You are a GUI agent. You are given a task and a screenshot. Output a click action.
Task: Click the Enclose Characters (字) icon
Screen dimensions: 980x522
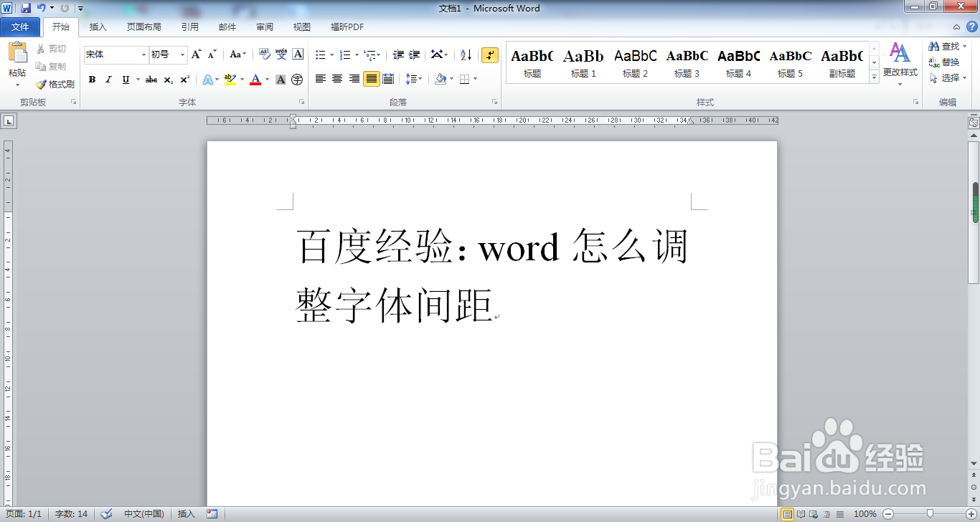[297, 80]
